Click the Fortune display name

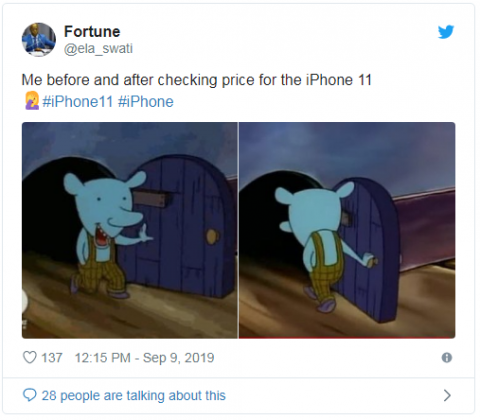[92, 32]
